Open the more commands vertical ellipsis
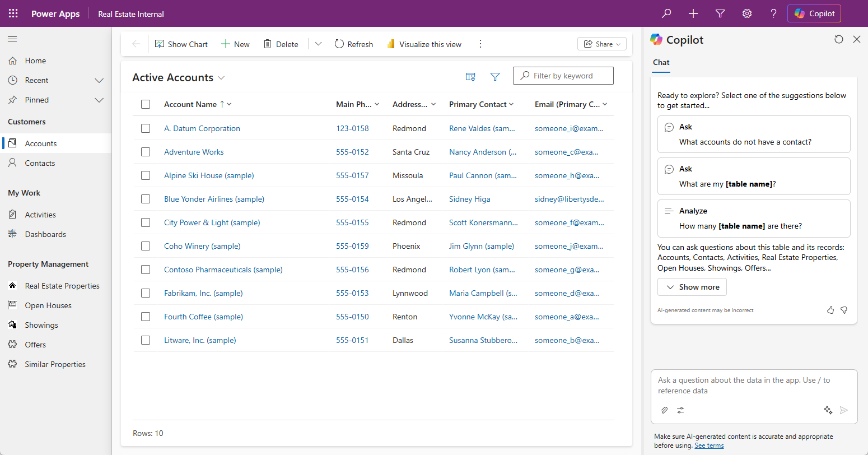Screen dimensions: 868x455 point(480,44)
